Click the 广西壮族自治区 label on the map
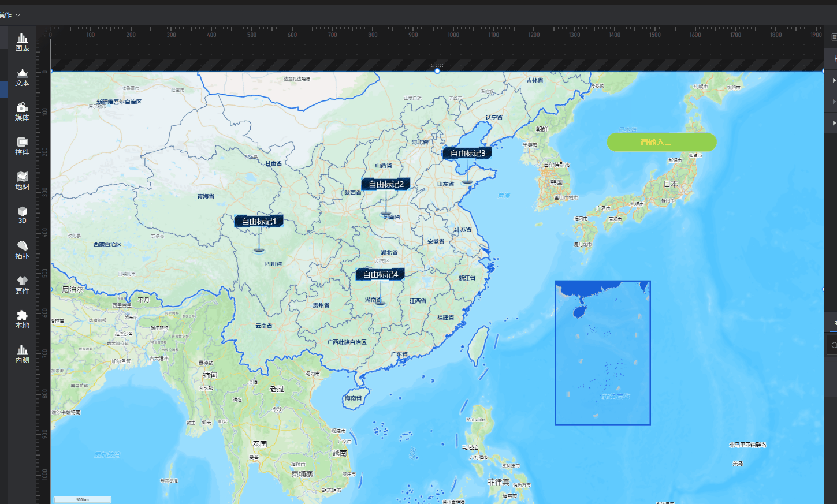 [347, 342]
